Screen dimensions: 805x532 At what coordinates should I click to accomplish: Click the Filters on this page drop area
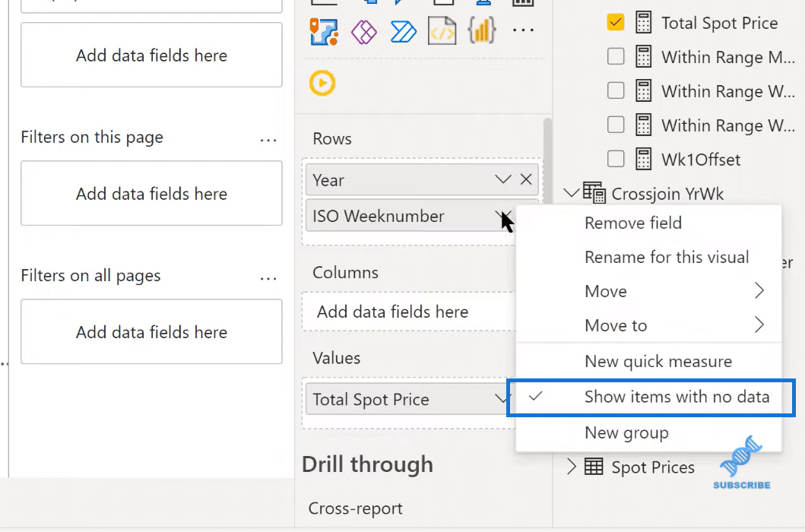(x=151, y=193)
